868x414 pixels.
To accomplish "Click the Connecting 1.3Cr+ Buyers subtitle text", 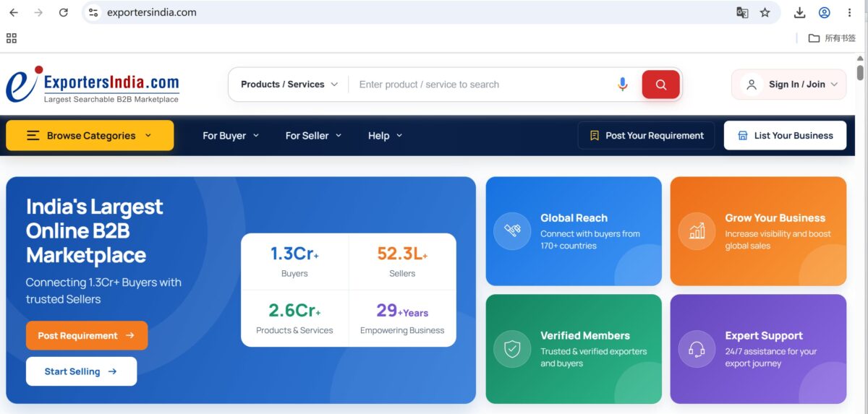I will [103, 290].
